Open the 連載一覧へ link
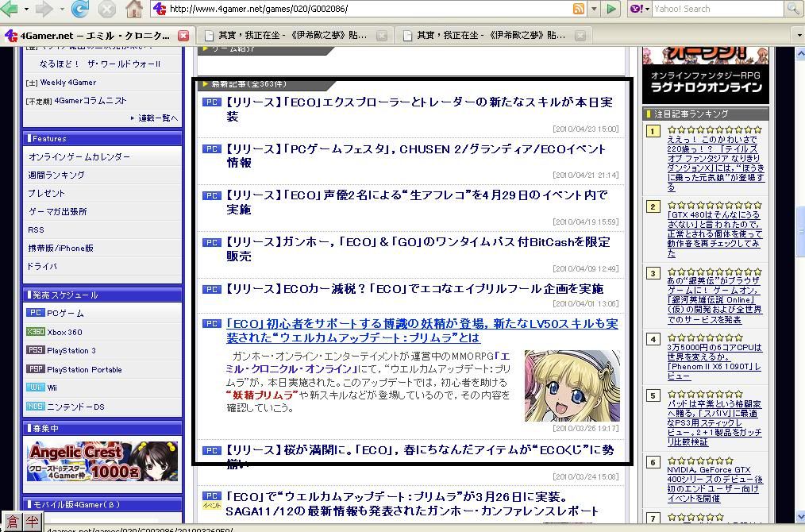 [157, 118]
